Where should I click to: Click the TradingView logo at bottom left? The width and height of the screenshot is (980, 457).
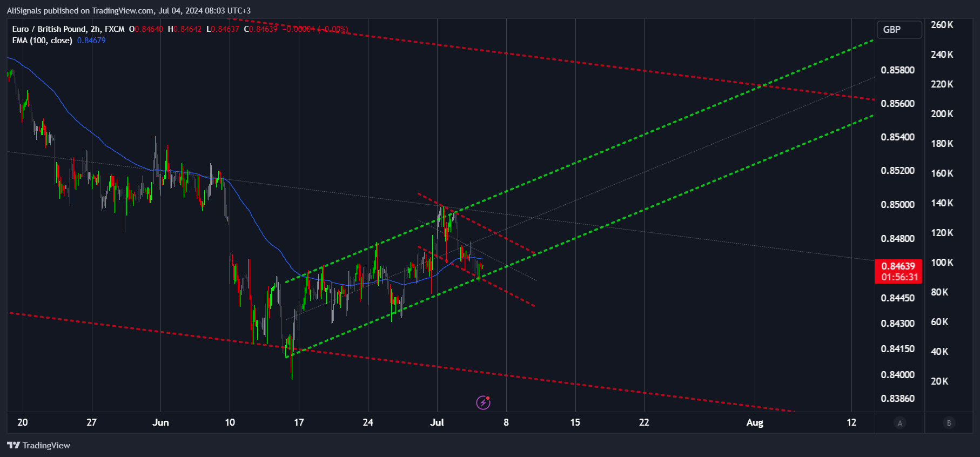(38, 445)
